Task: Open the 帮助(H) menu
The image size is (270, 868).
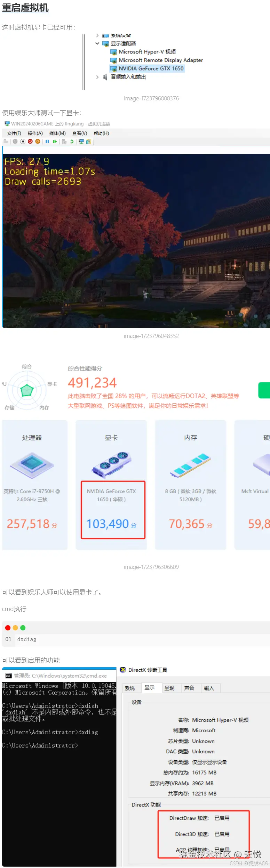Action: click(101, 133)
